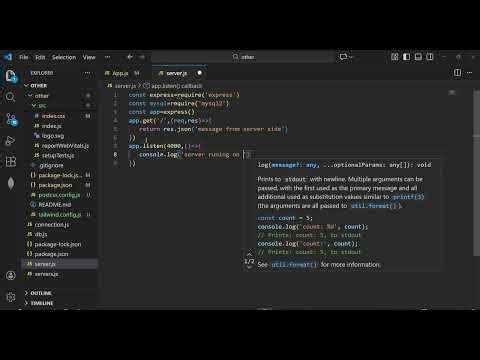Screen dimensions: 480x360
Task: Open the .gitignore file
Action: [x=51, y=165]
